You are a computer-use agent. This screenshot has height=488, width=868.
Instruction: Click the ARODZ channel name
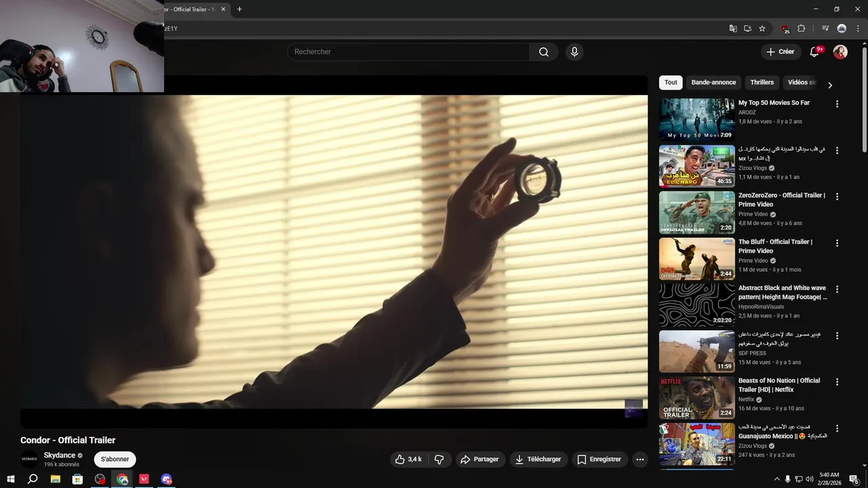(x=747, y=113)
